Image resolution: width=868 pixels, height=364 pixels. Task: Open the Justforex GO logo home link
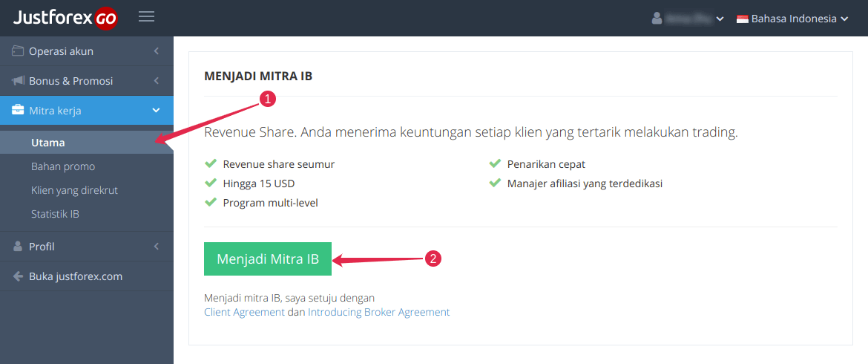(x=65, y=19)
